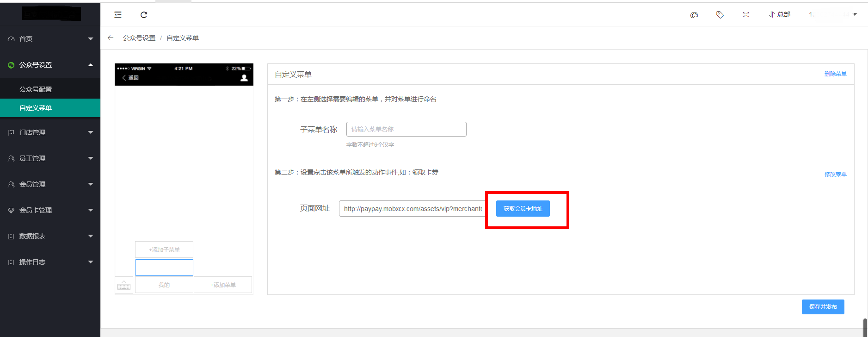Toggle fullscreen with the expand icon
Screen dimensions: 868x337
[x=746, y=15]
